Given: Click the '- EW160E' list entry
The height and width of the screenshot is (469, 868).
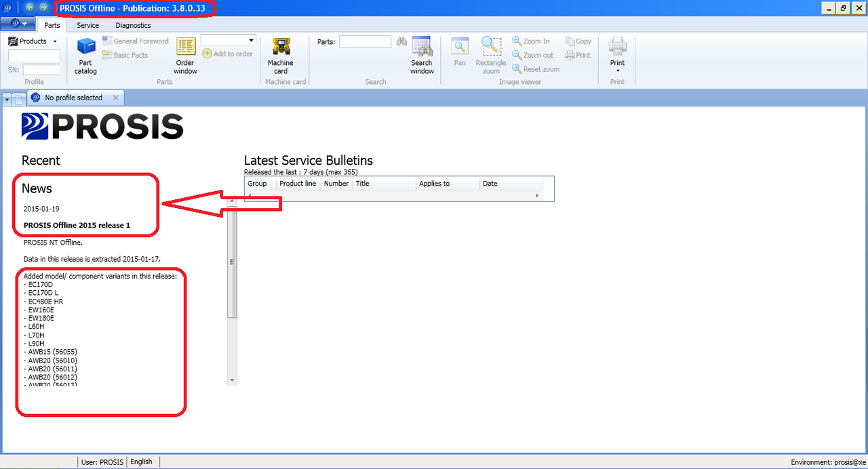Looking at the screenshot, I should click(x=39, y=310).
